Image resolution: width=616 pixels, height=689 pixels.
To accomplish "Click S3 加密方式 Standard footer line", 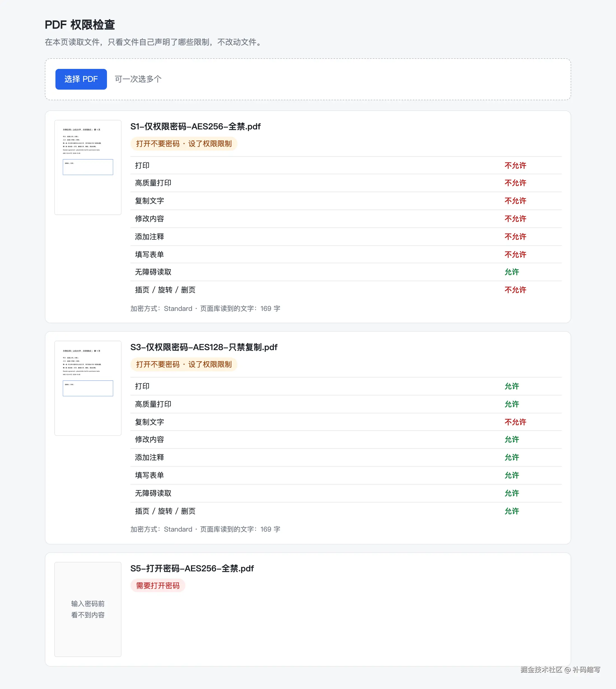I will click(x=206, y=530).
